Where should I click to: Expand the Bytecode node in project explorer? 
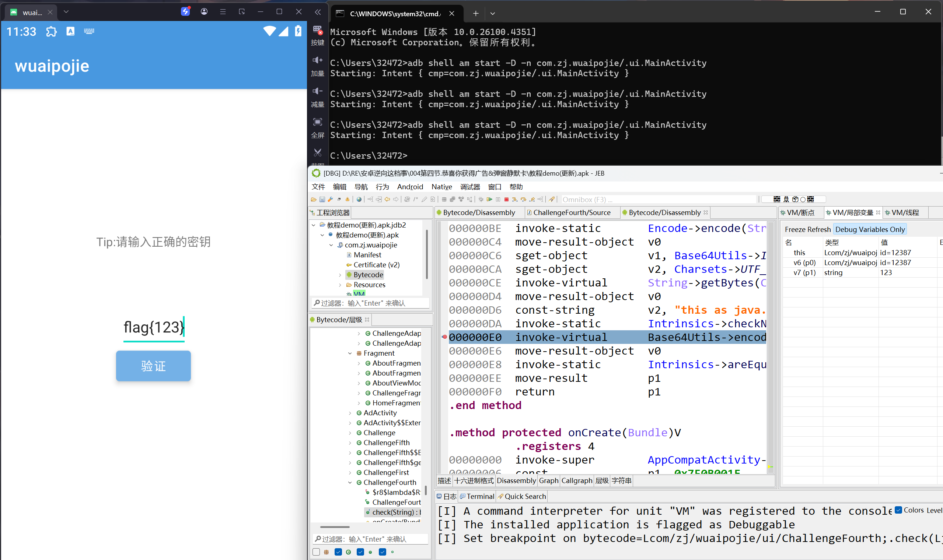pyautogui.click(x=340, y=275)
